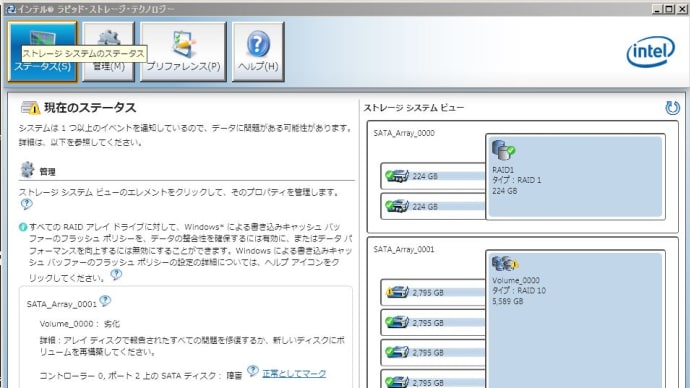Select second 224 GB disk in SATA_Array_0000
Viewport: 690px width, 388px height.
(433, 206)
